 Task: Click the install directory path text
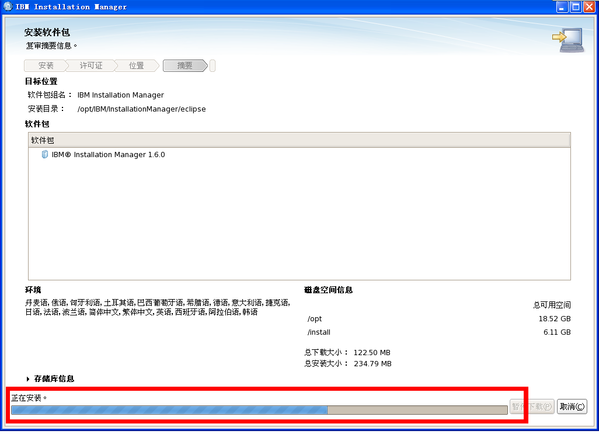141,109
